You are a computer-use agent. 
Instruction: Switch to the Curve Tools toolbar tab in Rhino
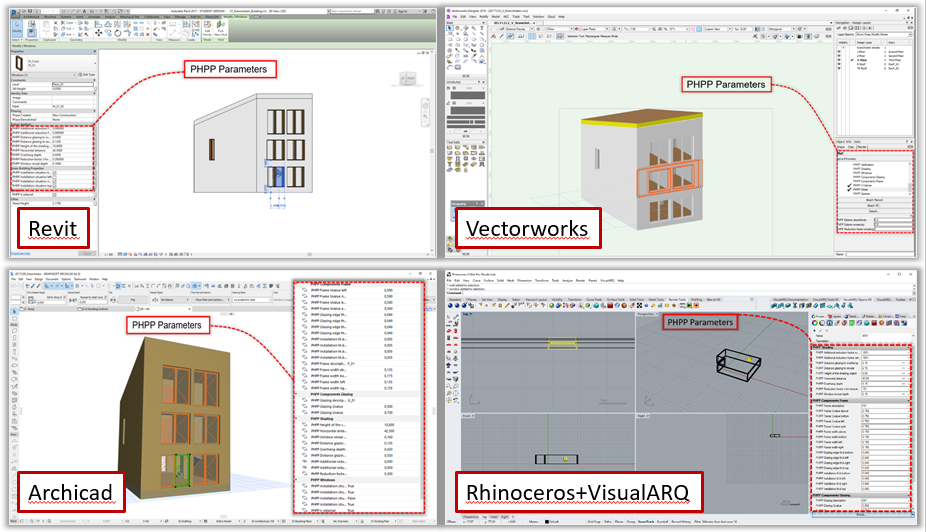tap(594, 299)
